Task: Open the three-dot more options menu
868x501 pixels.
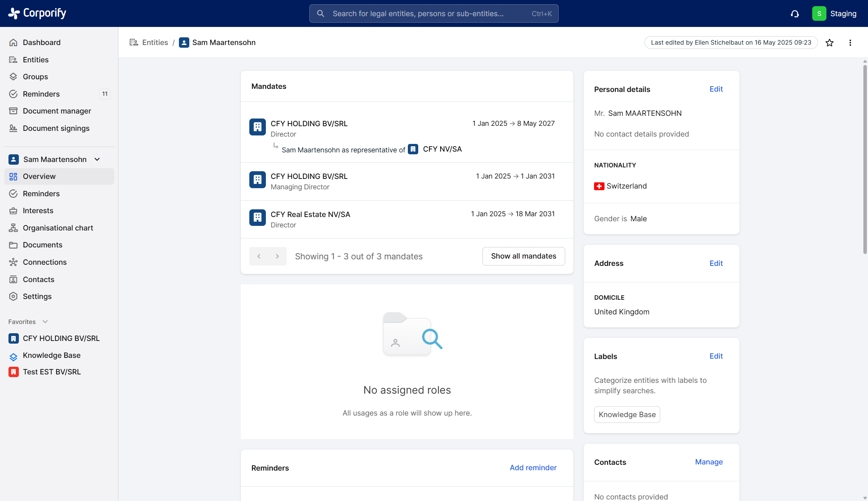Action: [x=850, y=43]
